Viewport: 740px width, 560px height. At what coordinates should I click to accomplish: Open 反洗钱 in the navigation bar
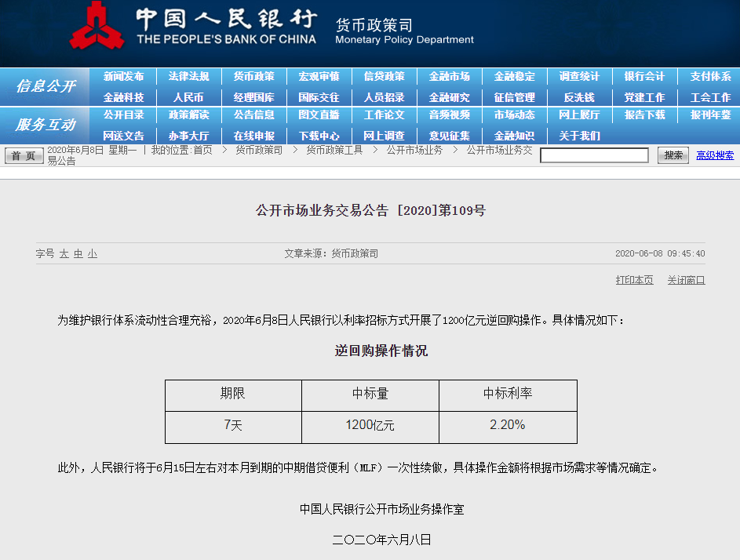[x=579, y=97]
